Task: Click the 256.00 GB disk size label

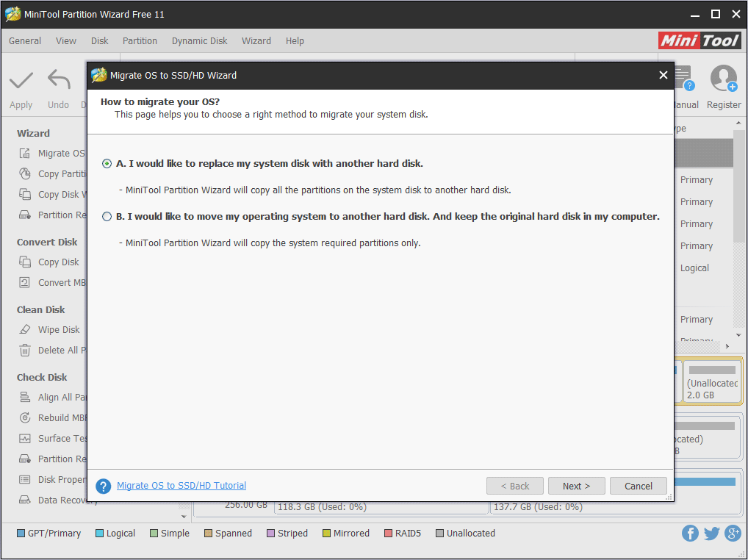Action: (x=246, y=505)
